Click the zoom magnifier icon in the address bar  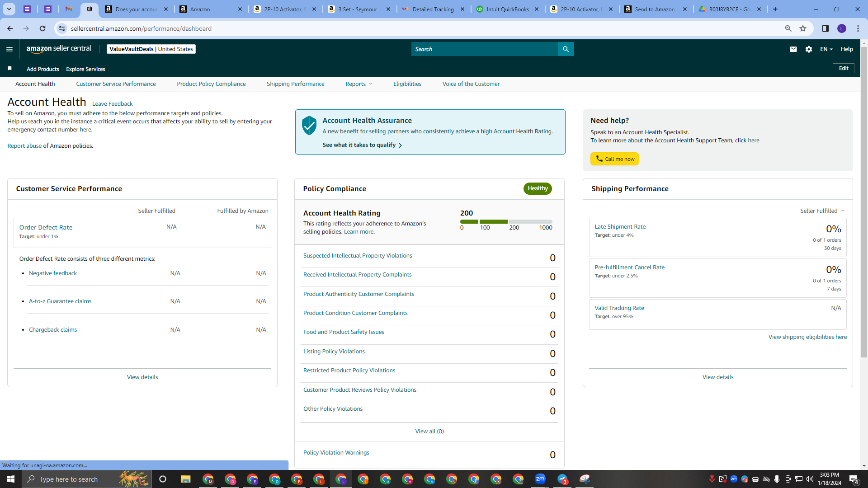point(788,28)
